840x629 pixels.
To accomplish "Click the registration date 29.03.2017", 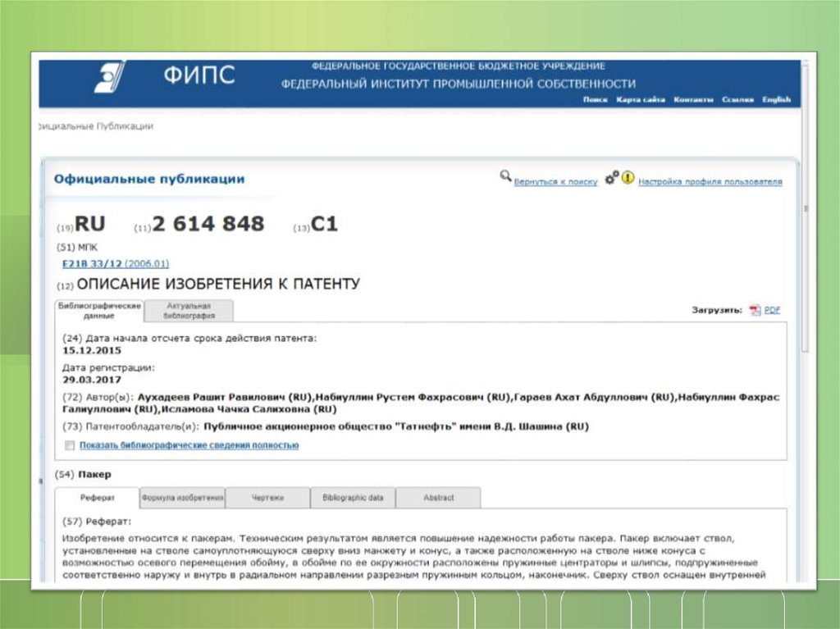I will tap(92, 380).
